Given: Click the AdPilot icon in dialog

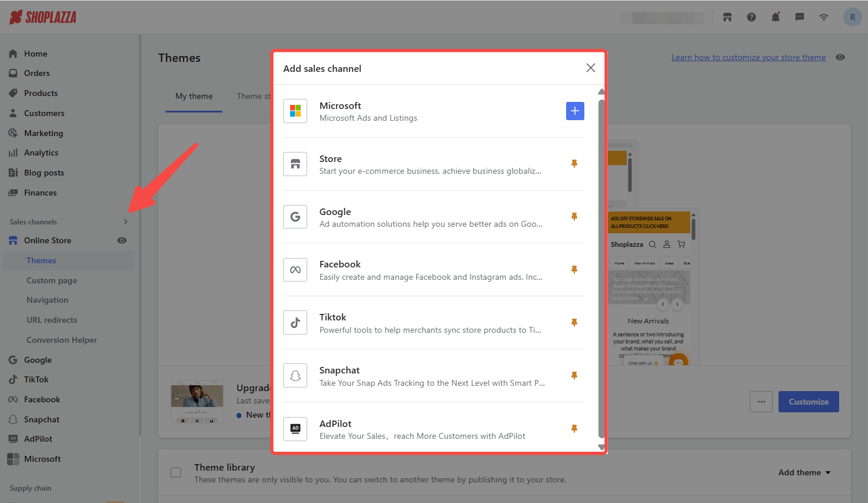Looking at the screenshot, I should 295,429.
